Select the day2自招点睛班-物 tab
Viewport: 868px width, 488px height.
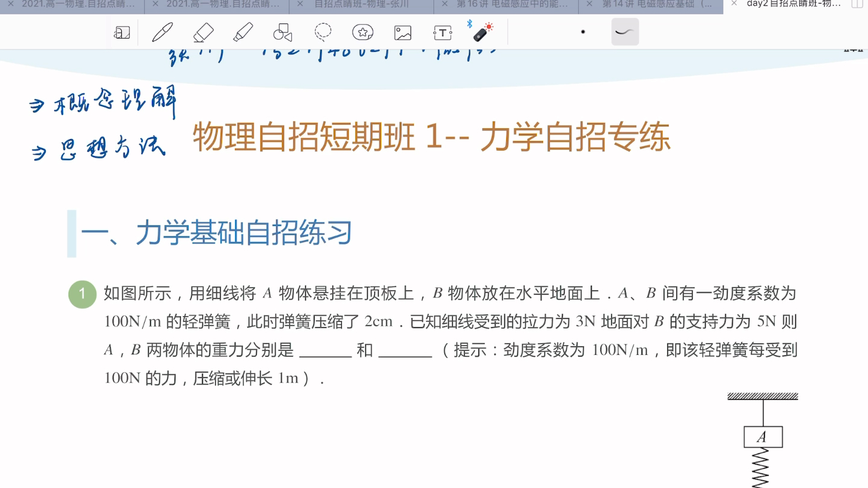coord(794,4)
